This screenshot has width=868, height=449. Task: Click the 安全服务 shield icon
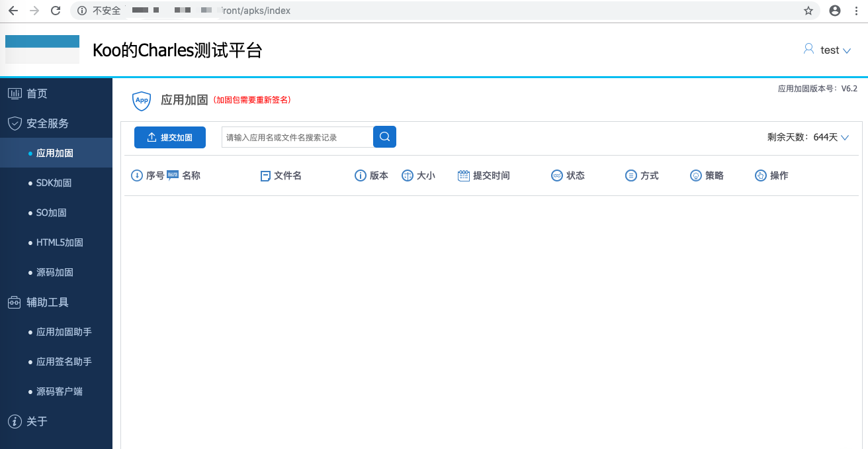15,123
